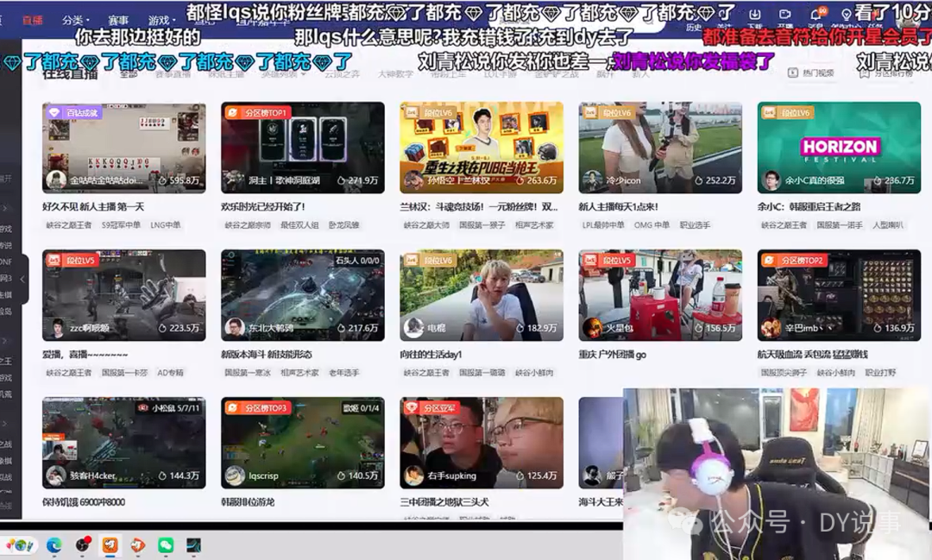
Task: Open the 冷少icon outdoor stream thumbnail
Action: click(x=660, y=148)
